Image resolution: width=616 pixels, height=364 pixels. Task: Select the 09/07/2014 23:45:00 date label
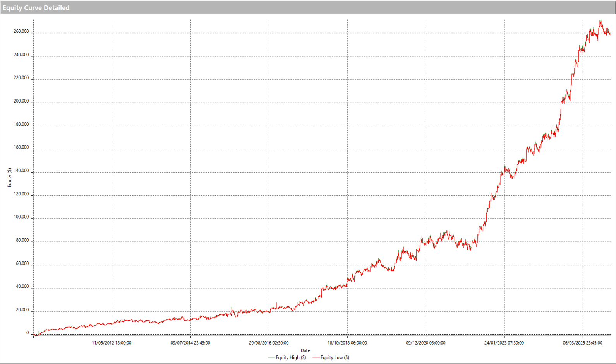point(190,343)
